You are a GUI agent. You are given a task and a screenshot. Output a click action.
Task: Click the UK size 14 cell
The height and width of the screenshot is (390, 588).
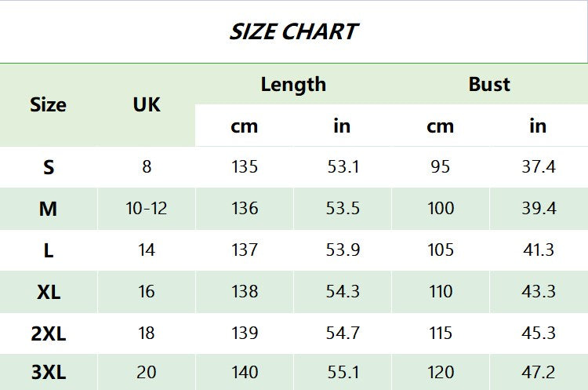coord(146,250)
